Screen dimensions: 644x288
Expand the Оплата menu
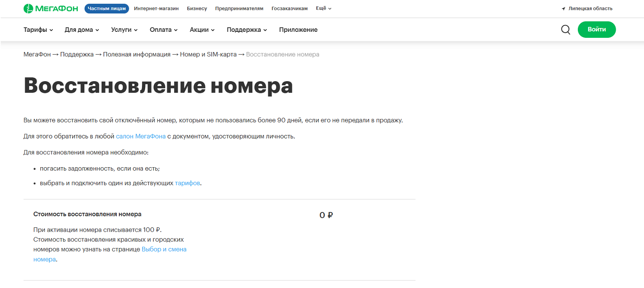(x=164, y=30)
